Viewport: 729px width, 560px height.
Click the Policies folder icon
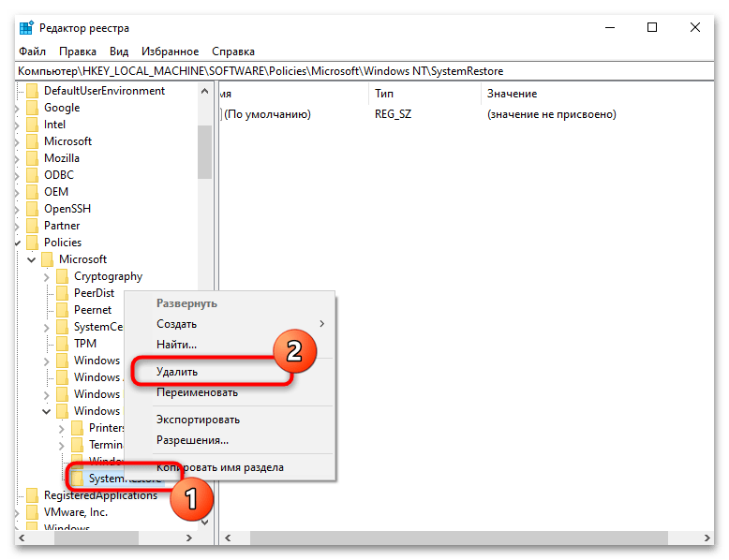click(x=32, y=243)
